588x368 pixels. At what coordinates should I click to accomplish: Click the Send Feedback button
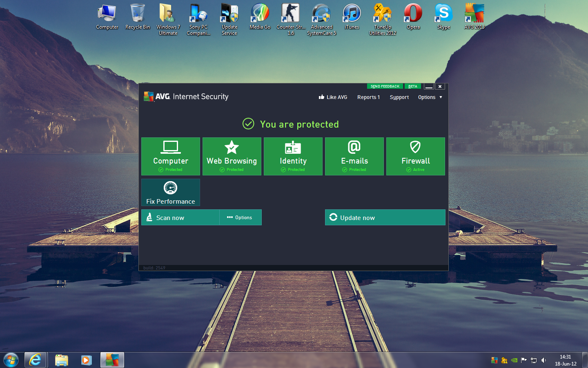pos(385,86)
